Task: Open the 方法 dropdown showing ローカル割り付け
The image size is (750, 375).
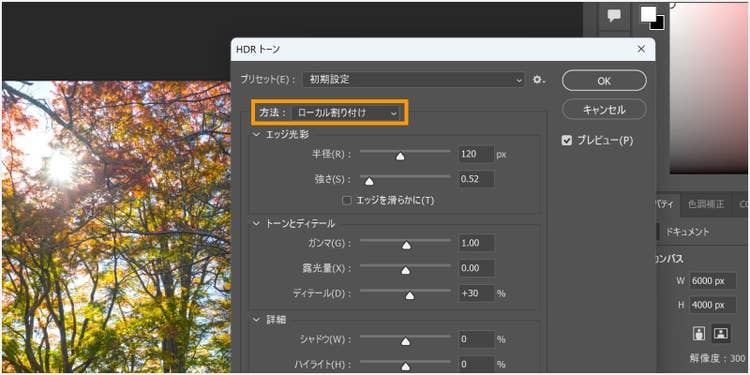Action: [345, 113]
